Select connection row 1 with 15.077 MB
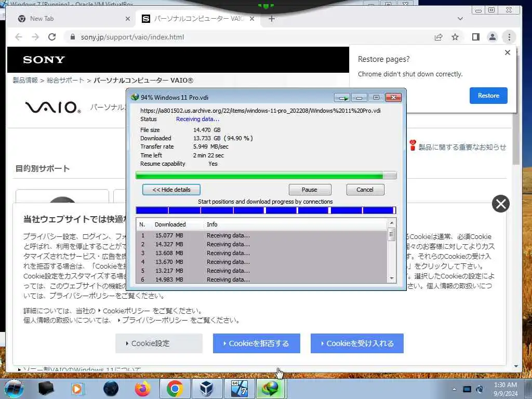Screen dimensions: 532x399 tap(262, 235)
